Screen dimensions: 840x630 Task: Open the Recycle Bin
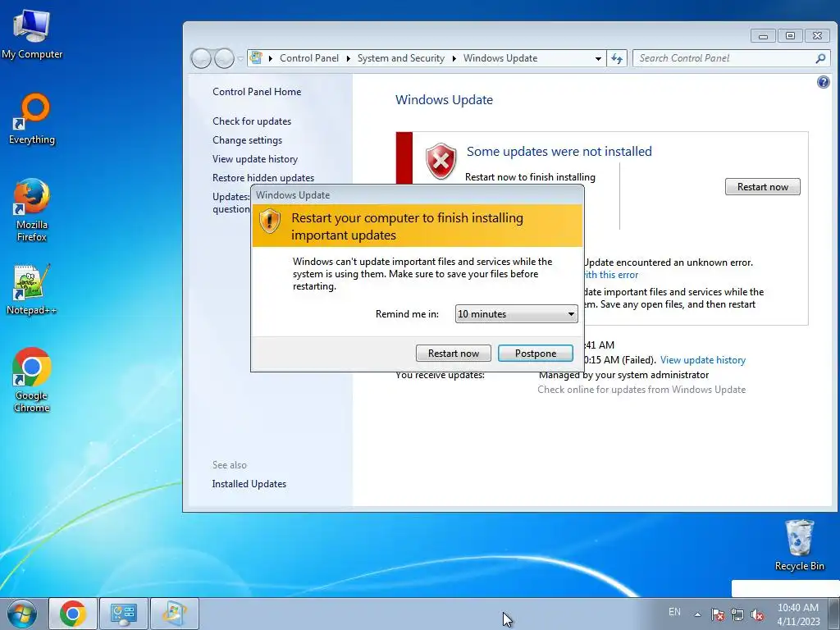pyautogui.click(x=799, y=545)
